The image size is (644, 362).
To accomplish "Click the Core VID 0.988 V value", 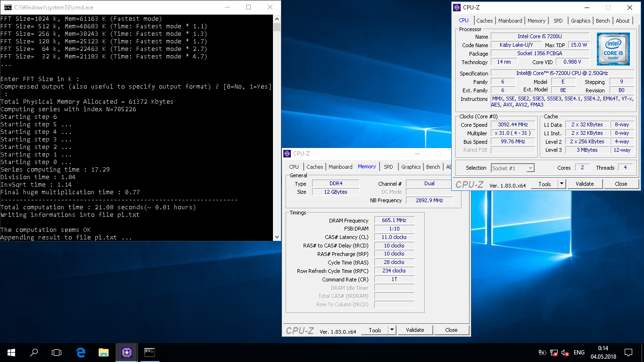I will coord(572,62).
